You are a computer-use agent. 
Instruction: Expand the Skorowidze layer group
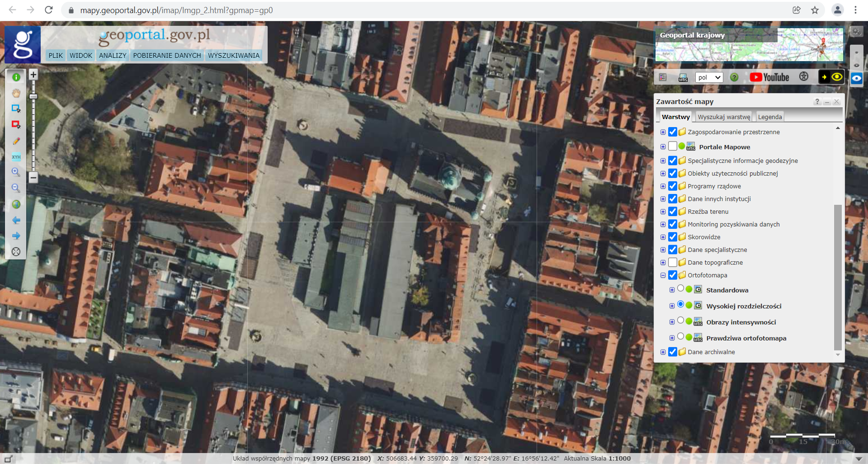pyautogui.click(x=663, y=237)
